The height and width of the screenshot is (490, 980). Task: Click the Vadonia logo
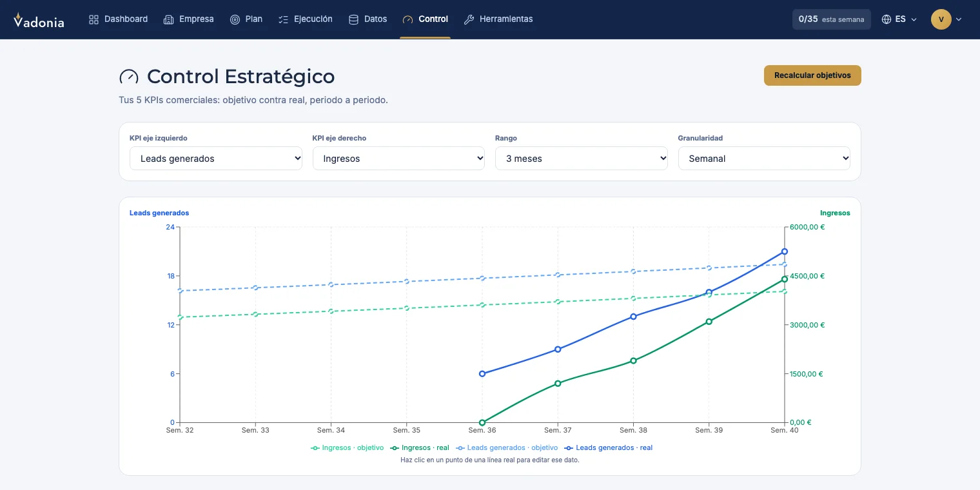39,20
